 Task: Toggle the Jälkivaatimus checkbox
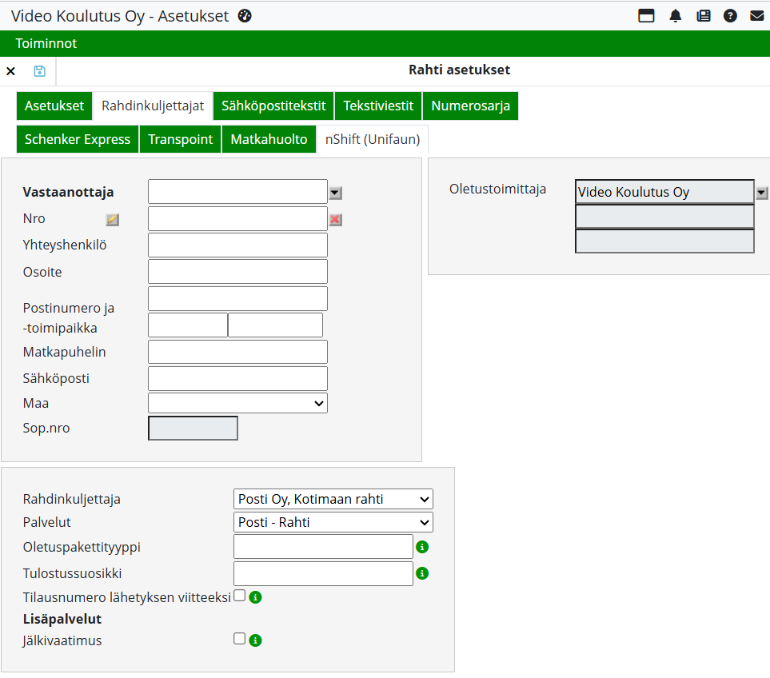point(240,639)
